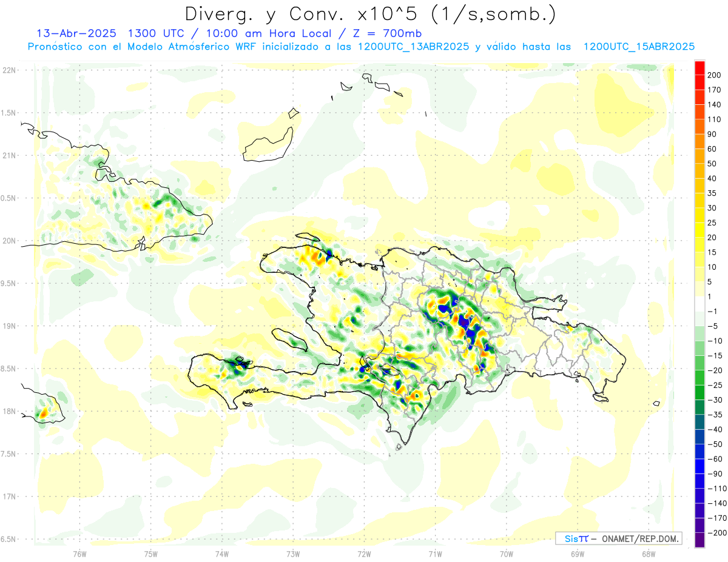Viewport: 728px width, 562px height.
Task: Click the topmost red swatch of the color scale
Action: [x=700, y=68]
